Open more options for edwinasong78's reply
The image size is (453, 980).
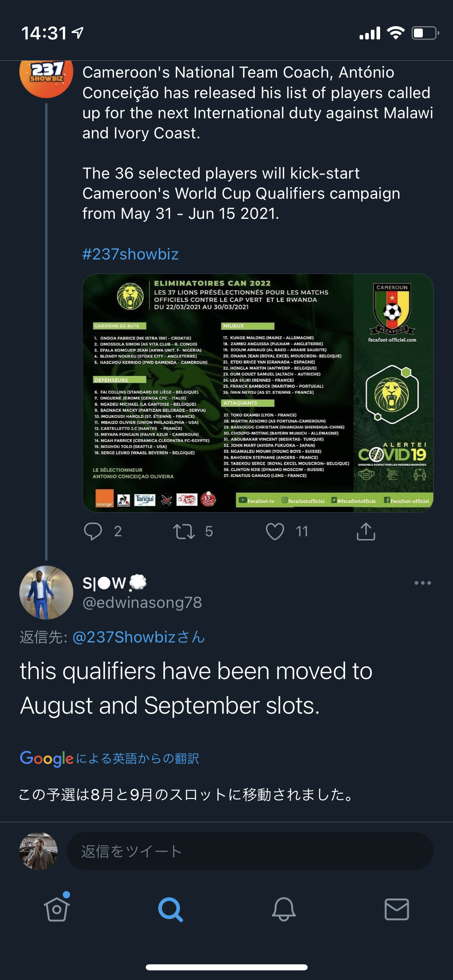pos(422,583)
